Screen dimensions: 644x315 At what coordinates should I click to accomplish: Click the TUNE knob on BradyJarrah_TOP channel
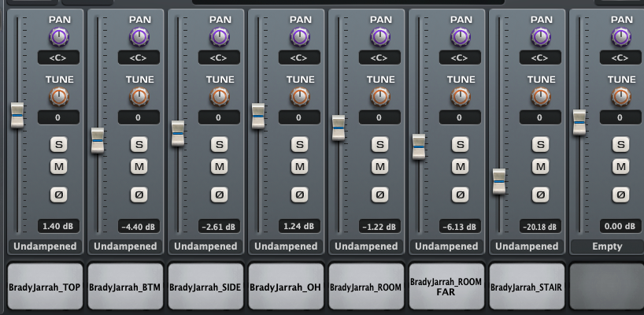tap(59, 97)
